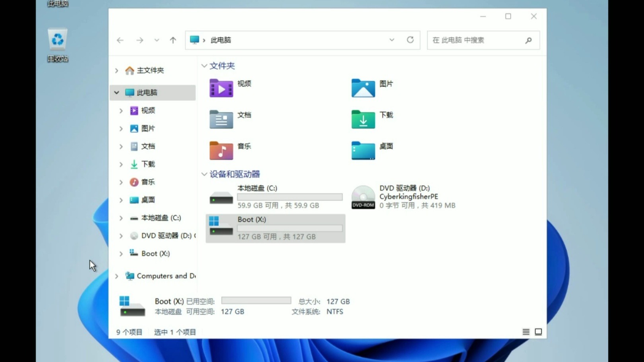Open 文档 from the sidebar
The image size is (644, 362).
(x=143, y=146)
